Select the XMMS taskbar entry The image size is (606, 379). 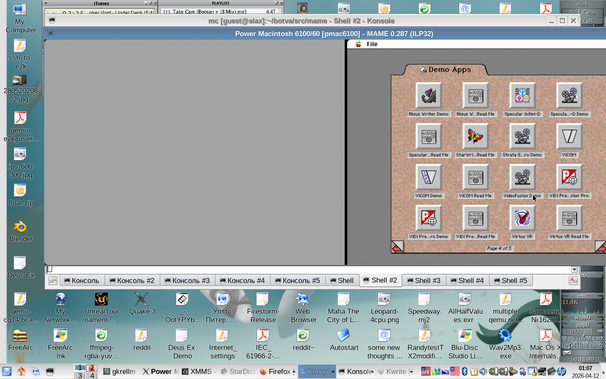pyautogui.click(x=197, y=372)
